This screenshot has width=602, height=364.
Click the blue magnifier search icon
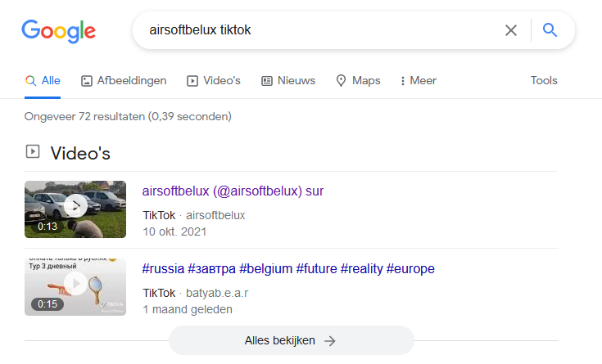550,30
